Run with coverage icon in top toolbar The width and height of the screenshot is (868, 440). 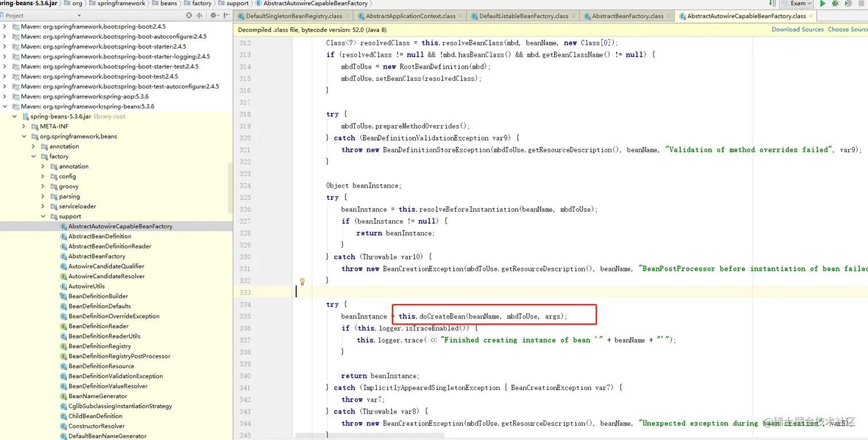click(848, 3)
